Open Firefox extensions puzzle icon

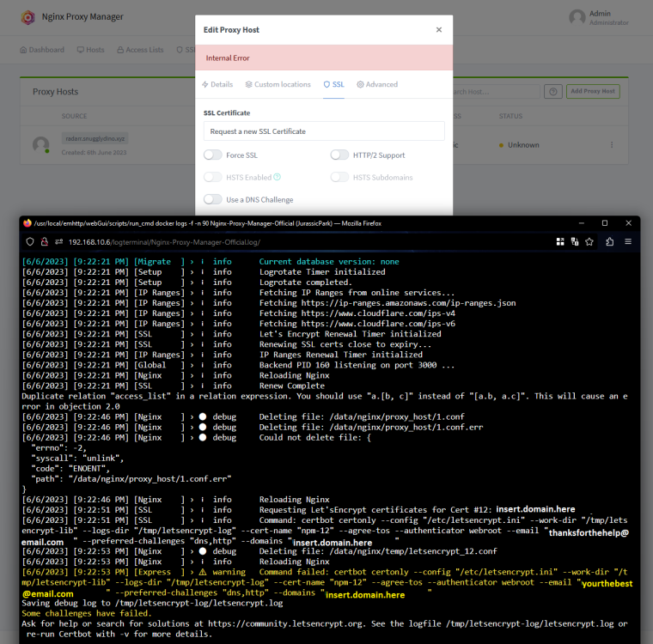point(610,242)
